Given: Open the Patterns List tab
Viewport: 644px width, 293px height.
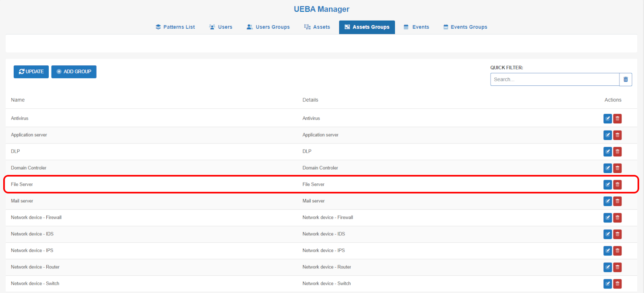Looking at the screenshot, I should pyautogui.click(x=175, y=27).
